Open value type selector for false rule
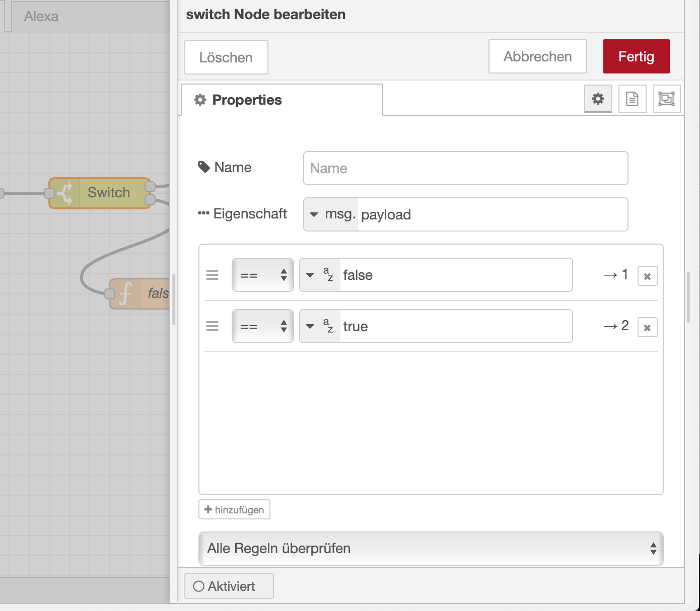700x611 pixels. [x=320, y=275]
